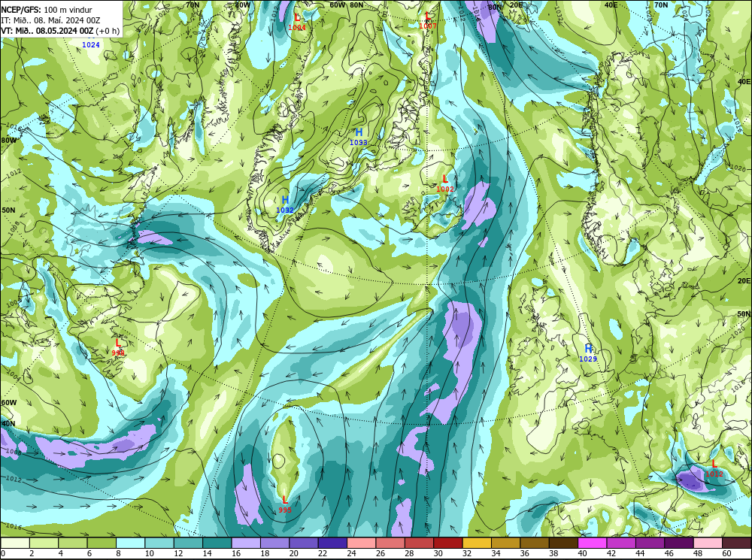Select the 10–12 turquoise legend swatch

pos(159,543)
